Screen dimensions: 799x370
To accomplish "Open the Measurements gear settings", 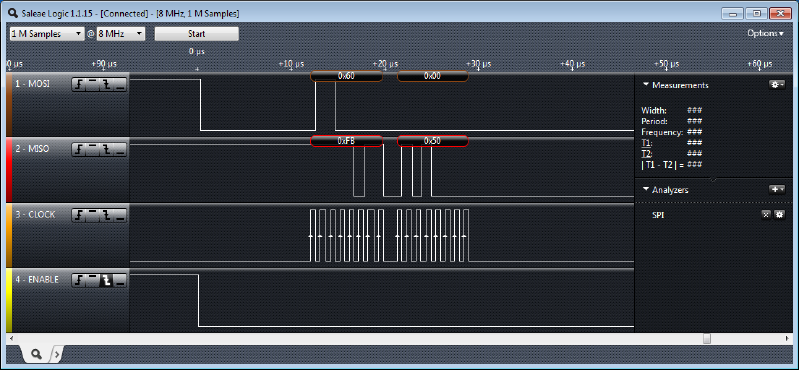I will pos(777,85).
